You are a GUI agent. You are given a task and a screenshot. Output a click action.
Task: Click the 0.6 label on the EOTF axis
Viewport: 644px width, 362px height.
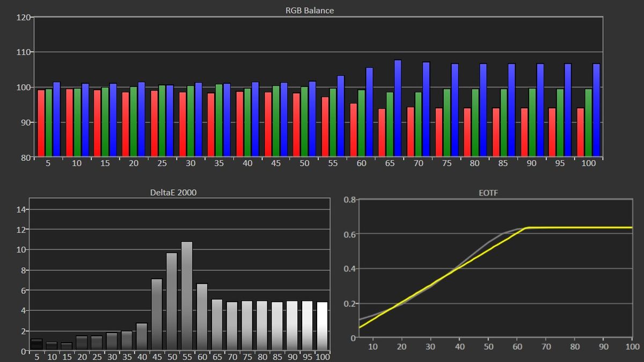pos(349,234)
